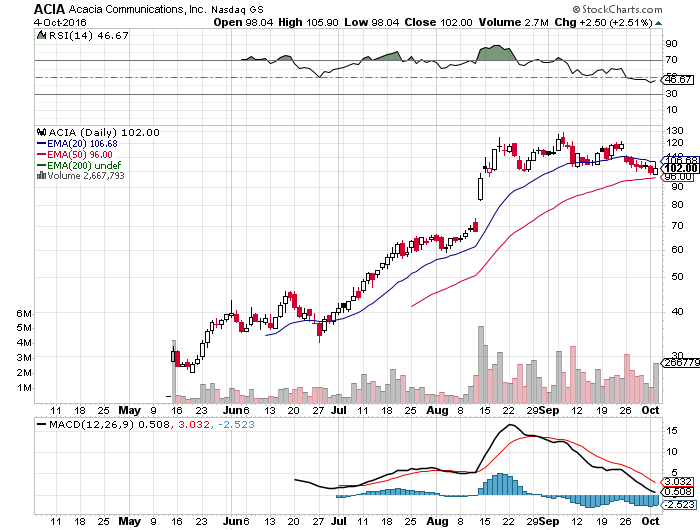
Task: Click the -2.523 histogram tag on MACD axis
Action: click(x=679, y=505)
